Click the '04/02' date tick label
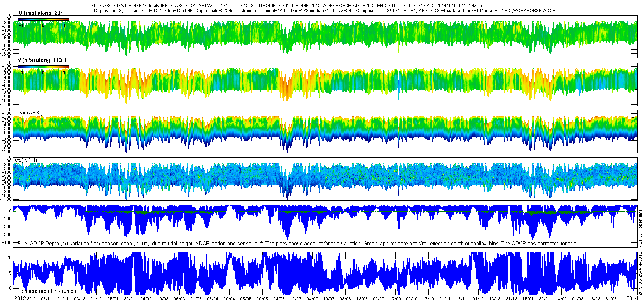The image size is (644, 304). click(x=146, y=299)
